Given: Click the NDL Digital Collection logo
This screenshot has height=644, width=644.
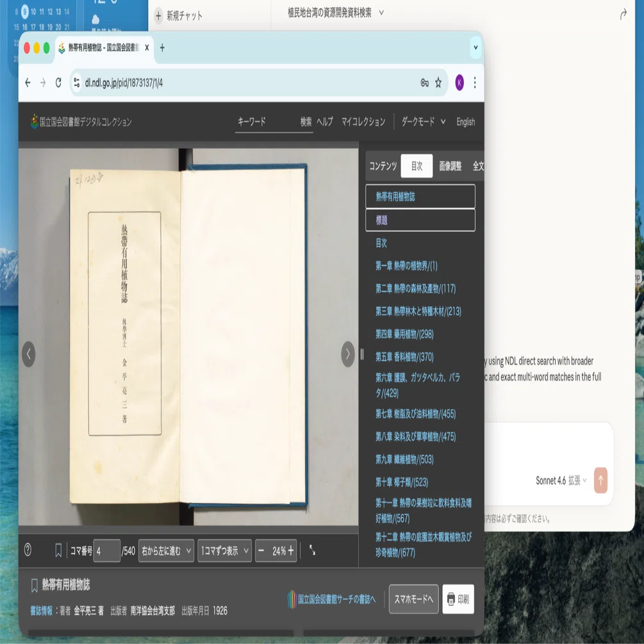Looking at the screenshot, I should point(81,122).
